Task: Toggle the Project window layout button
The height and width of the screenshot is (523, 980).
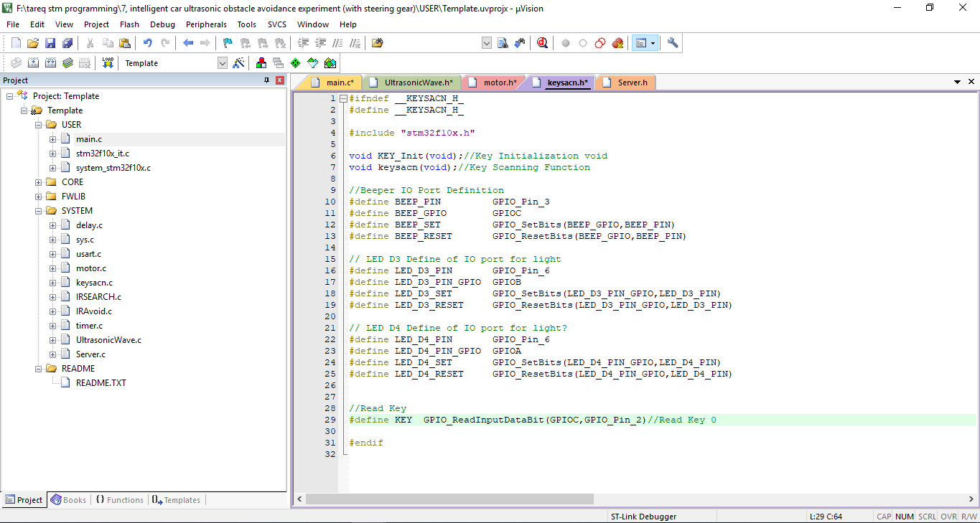Action: [x=640, y=43]
